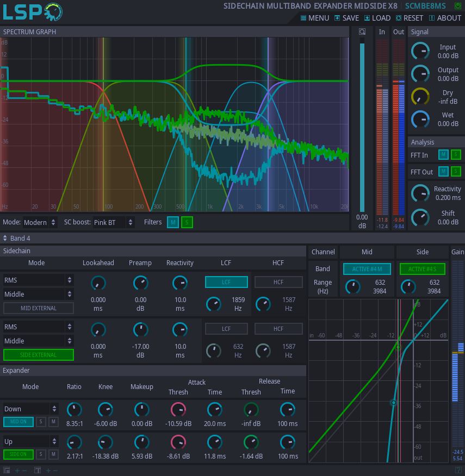The height and width of the screenshot is (476, 465).
Task: Mute the side band with M button
Action: tap(53, 454)
